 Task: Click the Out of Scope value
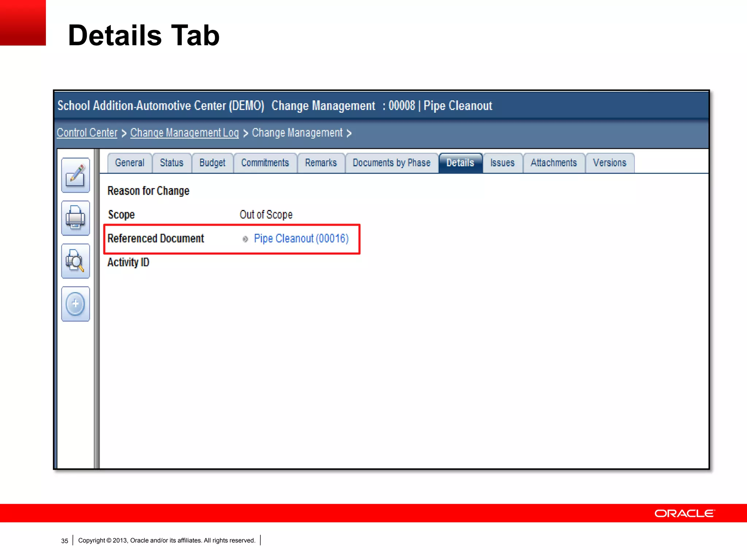point(266,214)
